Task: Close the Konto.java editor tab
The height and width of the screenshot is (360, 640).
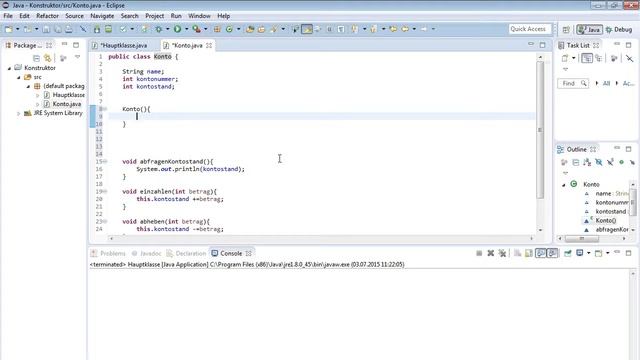Action: coord(209,45)
